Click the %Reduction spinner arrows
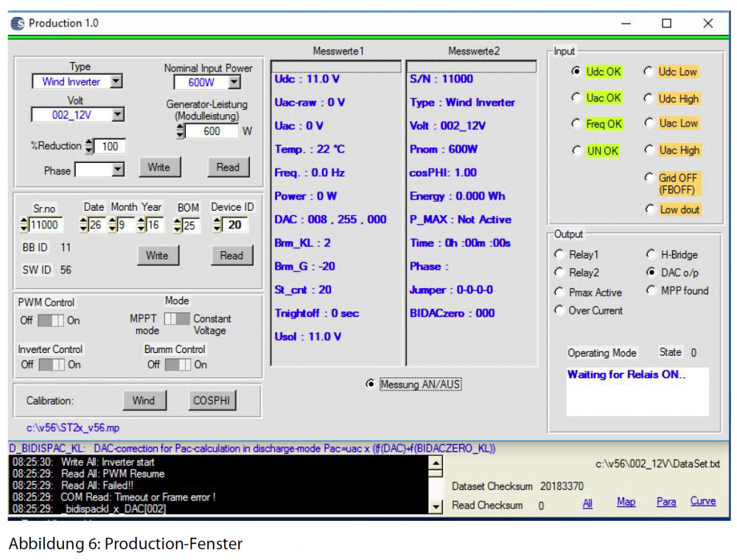The image size is (737, 560). tap(90, 146)
